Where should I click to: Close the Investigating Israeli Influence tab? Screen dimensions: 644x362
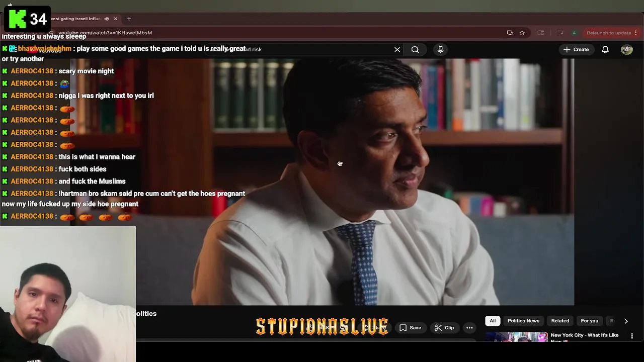(115, 19)
